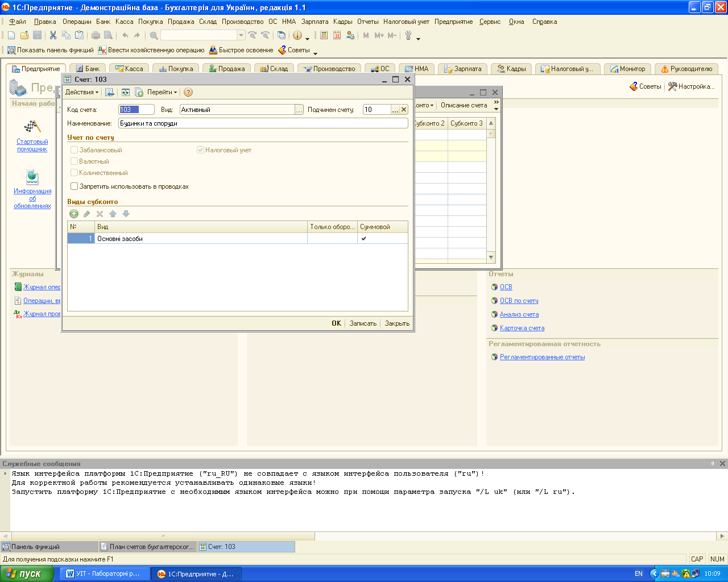Click the Copy icon in main toolbar
Viewport: 728px width, 582px height.
click(66, 35)
